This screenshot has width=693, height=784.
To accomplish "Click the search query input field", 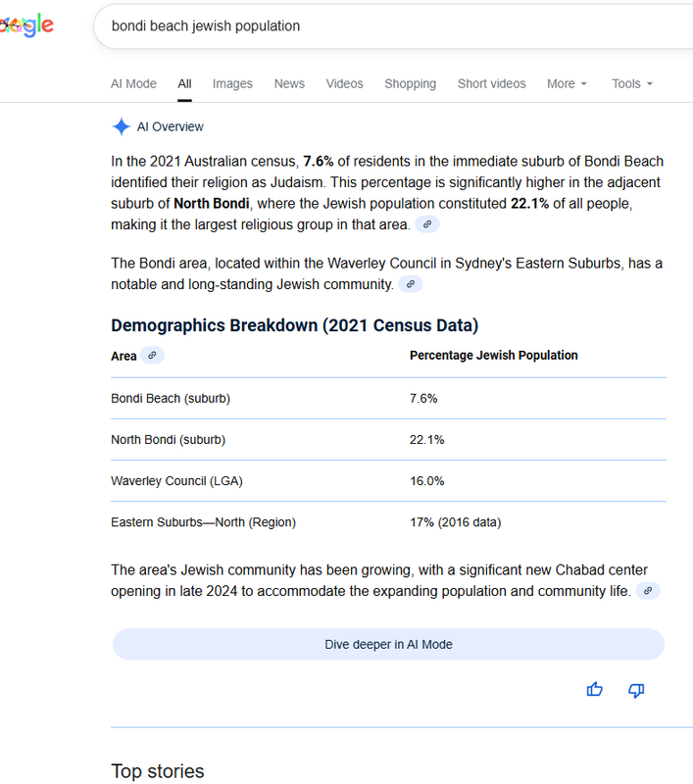I will pyautogui.click(x=392, y=26).
